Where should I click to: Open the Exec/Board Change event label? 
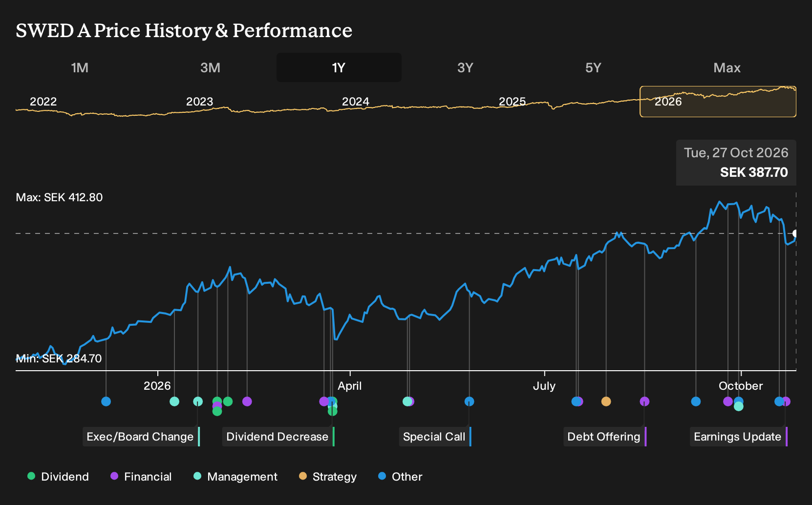point(141,437)
